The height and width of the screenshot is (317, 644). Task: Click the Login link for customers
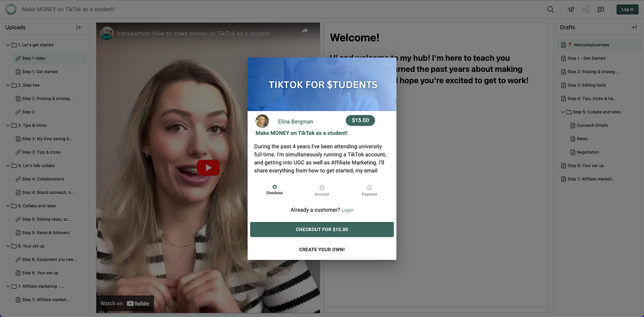(347, 210)
